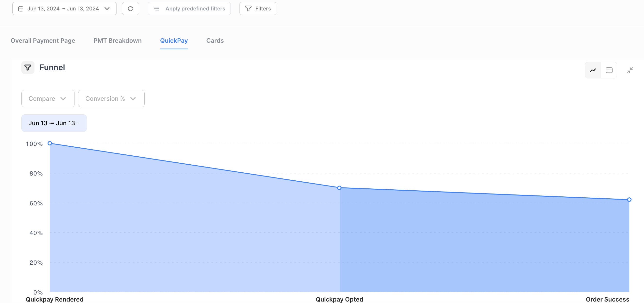Click the predefined filters list icon
This screenshot has width=644, height=303.
(156, 8)
